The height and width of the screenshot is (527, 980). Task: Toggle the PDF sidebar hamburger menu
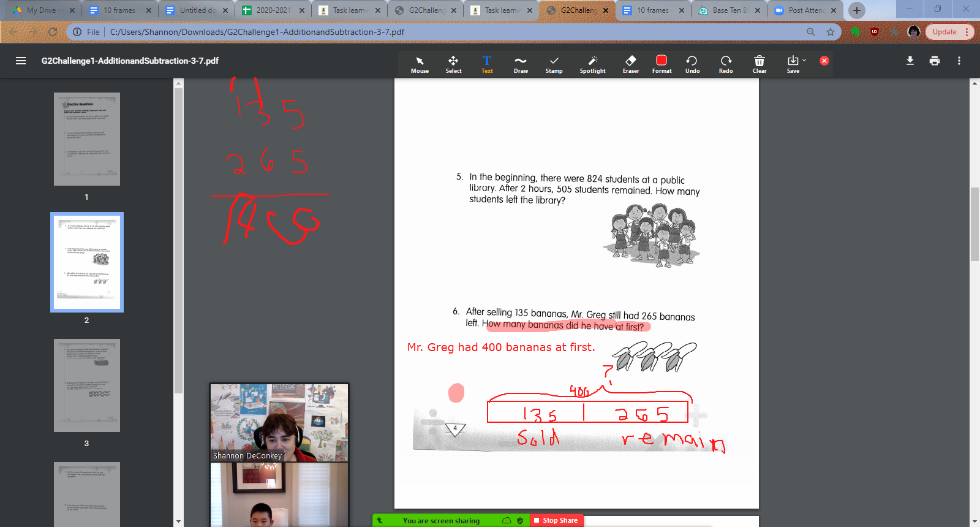21,61
